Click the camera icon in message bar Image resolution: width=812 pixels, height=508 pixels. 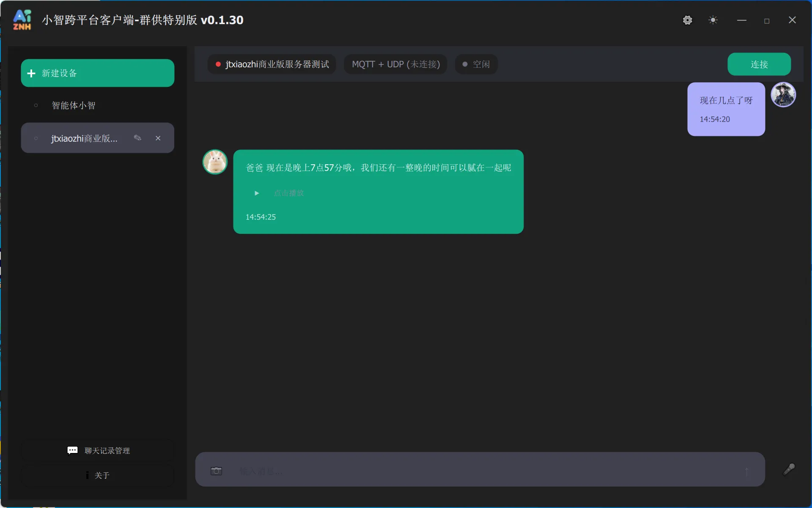click(x=216, y=471)
